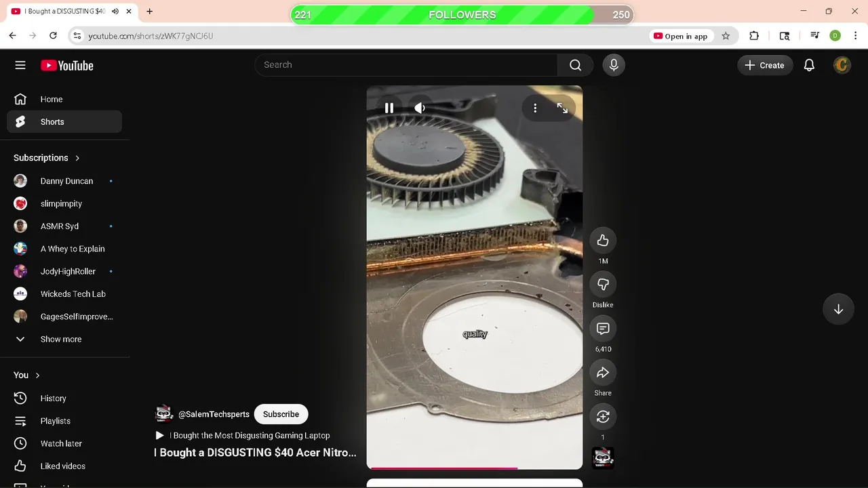Dislike this Short
This screenshot has width=868, height=488.
point(603,285)
